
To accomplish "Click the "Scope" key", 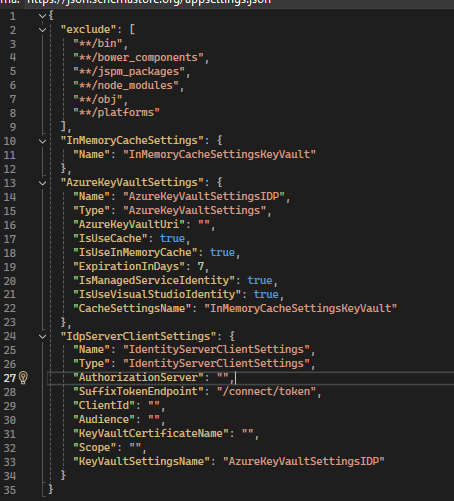I will (x=95, y=447).
